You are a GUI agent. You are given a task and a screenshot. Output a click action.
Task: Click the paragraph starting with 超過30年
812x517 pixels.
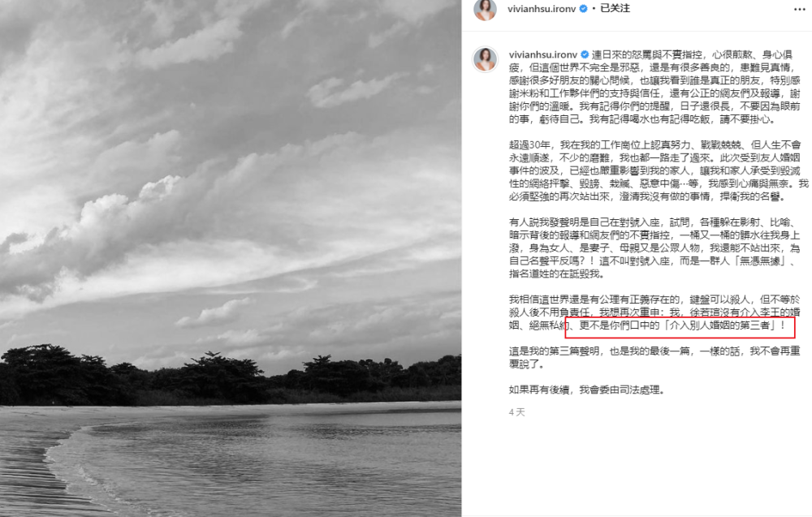658,170
